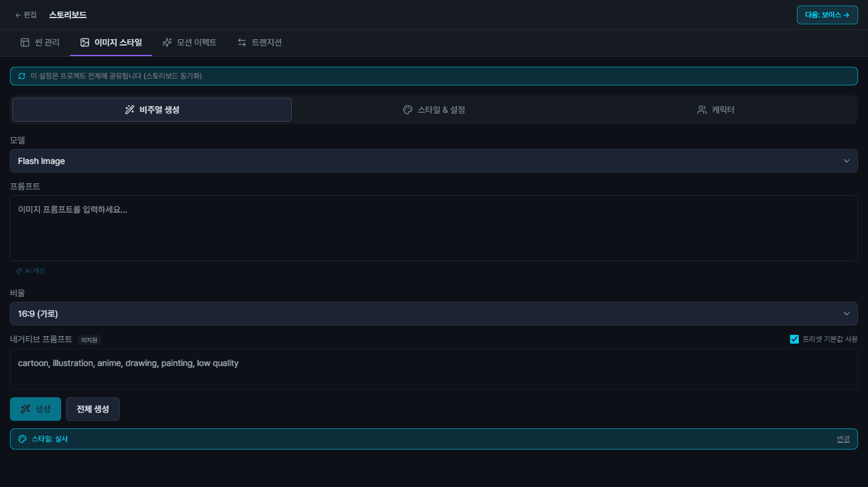Proceed to next step 다음: 보이스
Screen dimensions: 868x487
click(x=827, y=15)
